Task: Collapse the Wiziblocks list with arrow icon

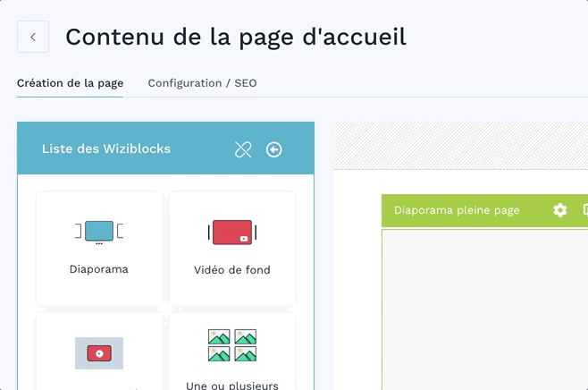Action: (273, 149)
